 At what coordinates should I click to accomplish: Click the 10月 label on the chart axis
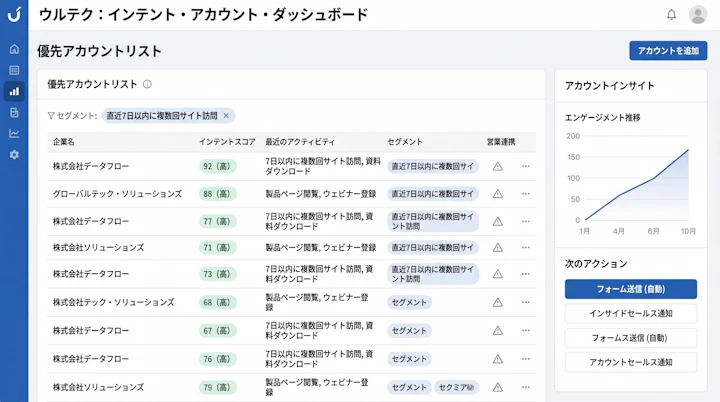tap(688, 231)
